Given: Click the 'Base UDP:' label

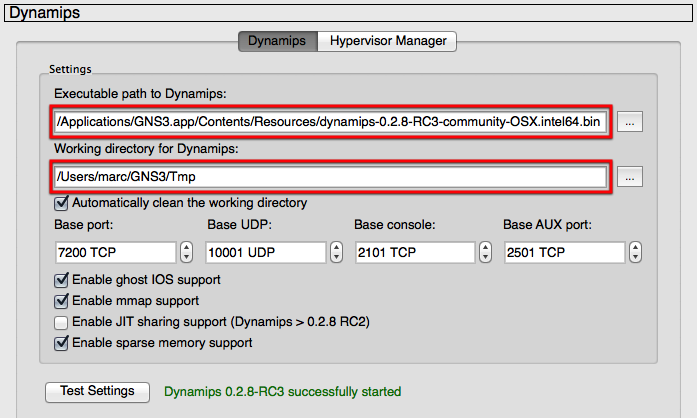Looking at the screenshot, I should coord(240,225).
